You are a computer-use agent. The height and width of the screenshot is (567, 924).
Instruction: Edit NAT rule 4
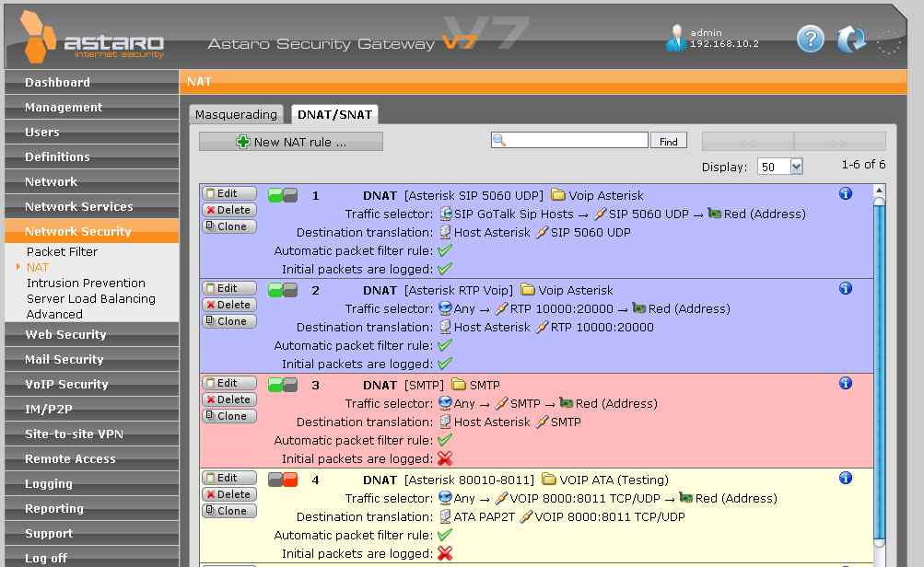pyautogui.click(x=229, y=478)
